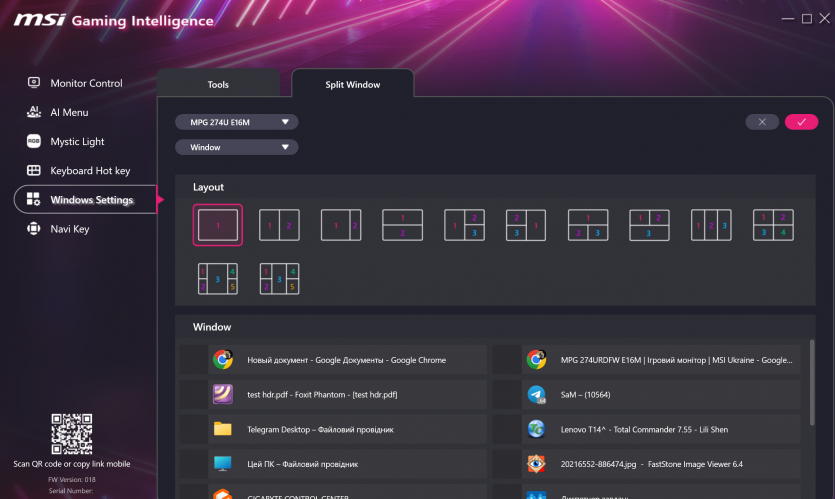This screenshot has height=499, width=835.
Task: Choose the single-window layout thumbnail
Action: click(217, 225)
